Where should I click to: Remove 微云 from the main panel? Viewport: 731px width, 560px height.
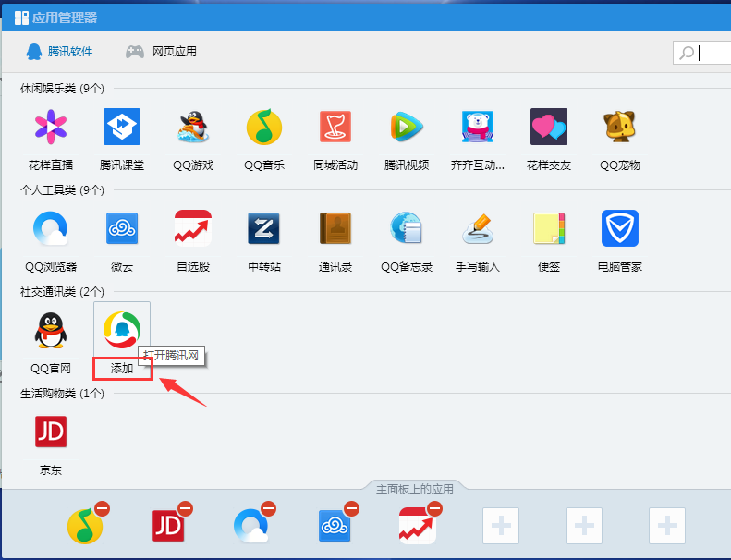click(x=351, y=508)
